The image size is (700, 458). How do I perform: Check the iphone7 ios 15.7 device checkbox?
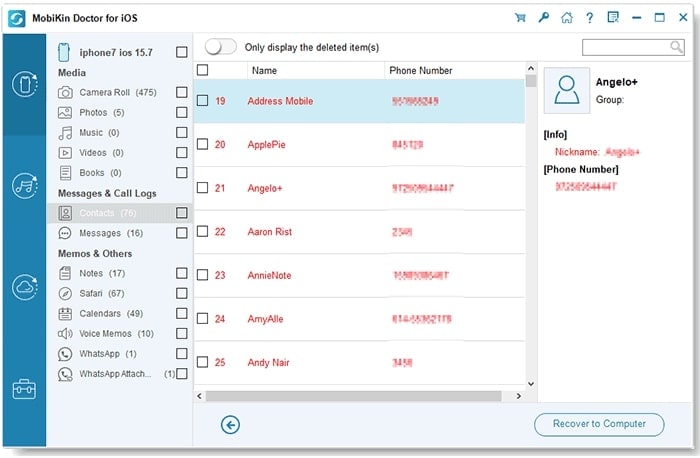(182, 52)
